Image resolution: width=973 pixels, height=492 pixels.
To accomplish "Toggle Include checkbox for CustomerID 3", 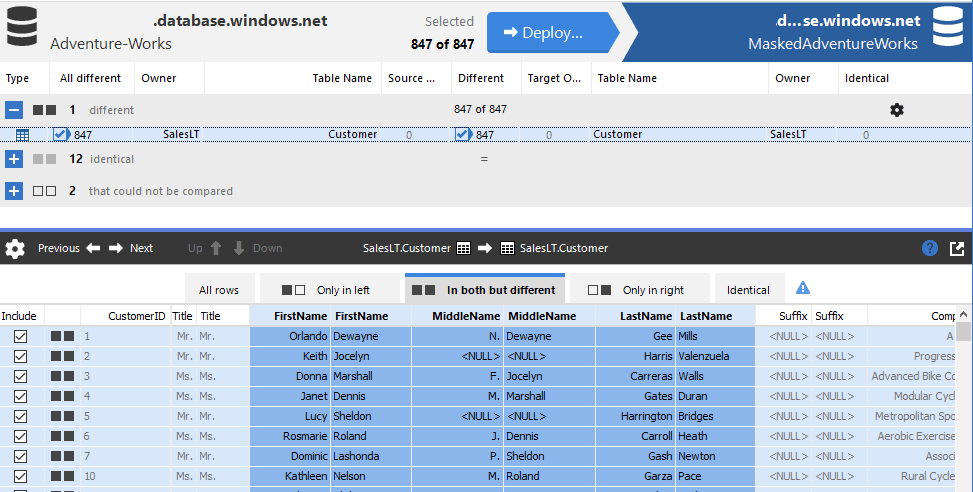I will (20, 376).
